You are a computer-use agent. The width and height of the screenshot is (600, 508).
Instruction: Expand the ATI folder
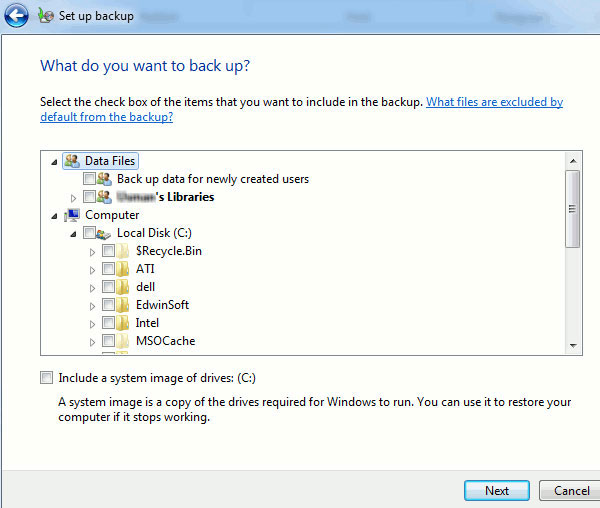tap(92, 270)
